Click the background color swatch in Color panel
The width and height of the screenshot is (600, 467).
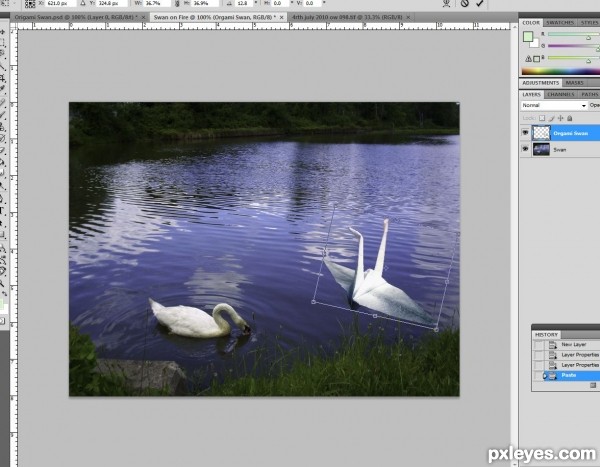tap(535, 44)
